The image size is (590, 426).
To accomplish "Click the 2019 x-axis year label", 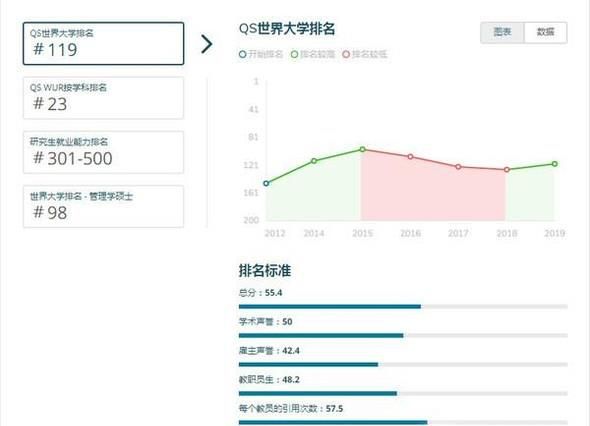I will click(x=555, y=233).
